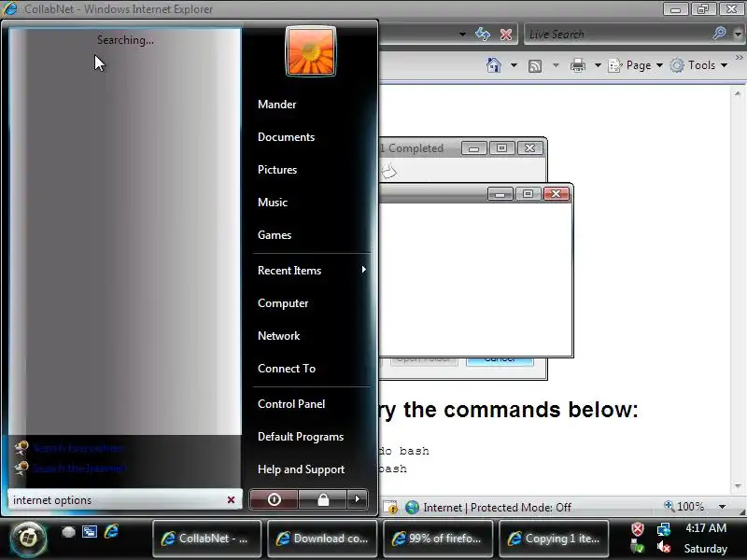
Task: Click IE Refresh button
Action: click(x=483, y=35)
